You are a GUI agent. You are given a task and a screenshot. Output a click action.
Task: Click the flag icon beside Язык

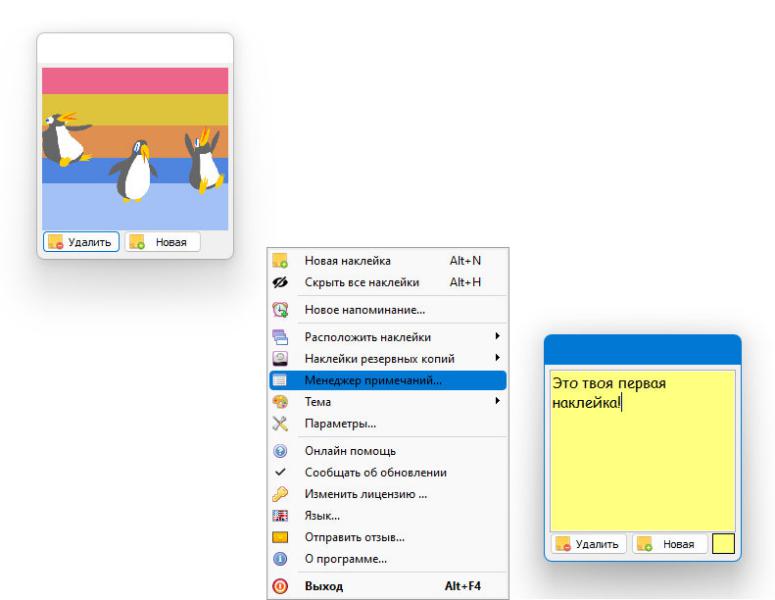pos(280,515)
